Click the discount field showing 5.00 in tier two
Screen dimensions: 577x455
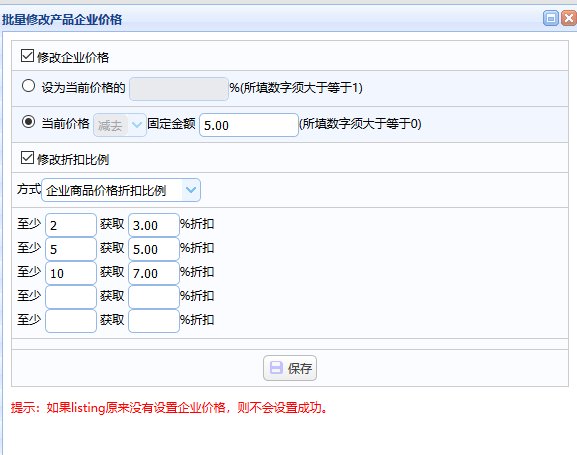coord(154,249)
